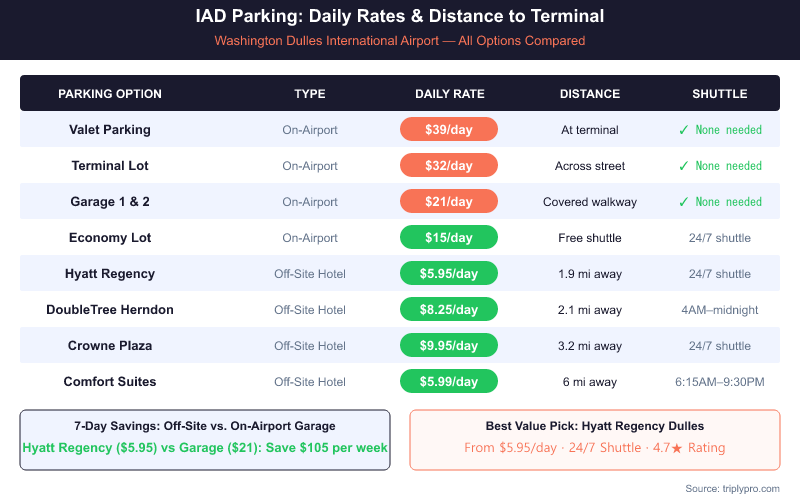This screenshot has width=800, height=500.
Task: Click the $5.99/day Comfort Suites rate
Action: pyautogui.click(x=449, y=382)
